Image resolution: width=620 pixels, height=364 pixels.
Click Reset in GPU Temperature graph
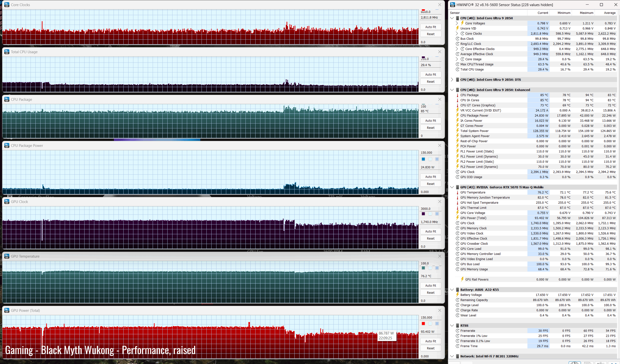(x=430, y=293)
